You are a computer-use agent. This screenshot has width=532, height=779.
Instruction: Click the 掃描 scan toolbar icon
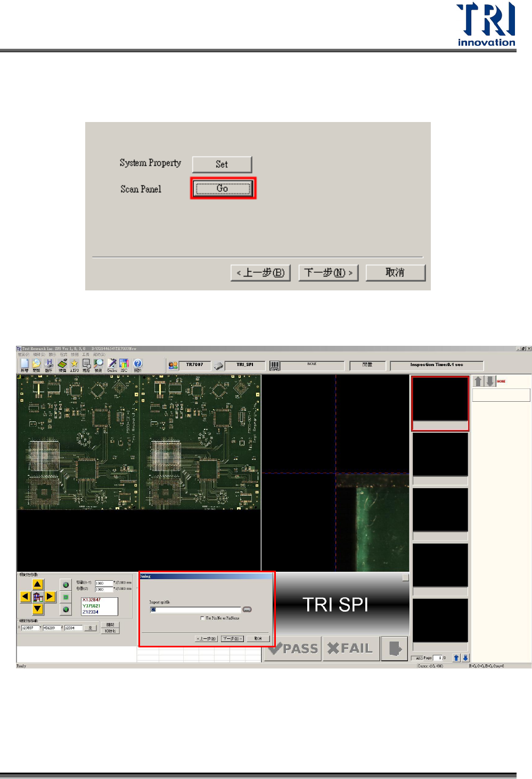pyautogui.click(x=62, y=365)
